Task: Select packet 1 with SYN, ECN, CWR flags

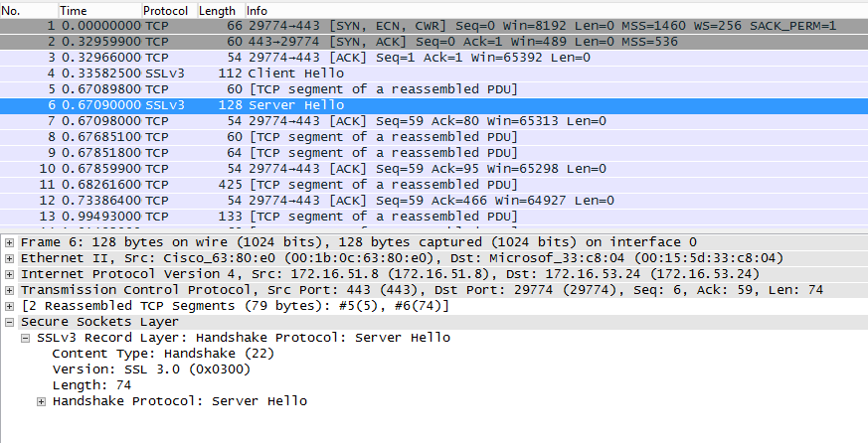Action: [x=398, y=26]
